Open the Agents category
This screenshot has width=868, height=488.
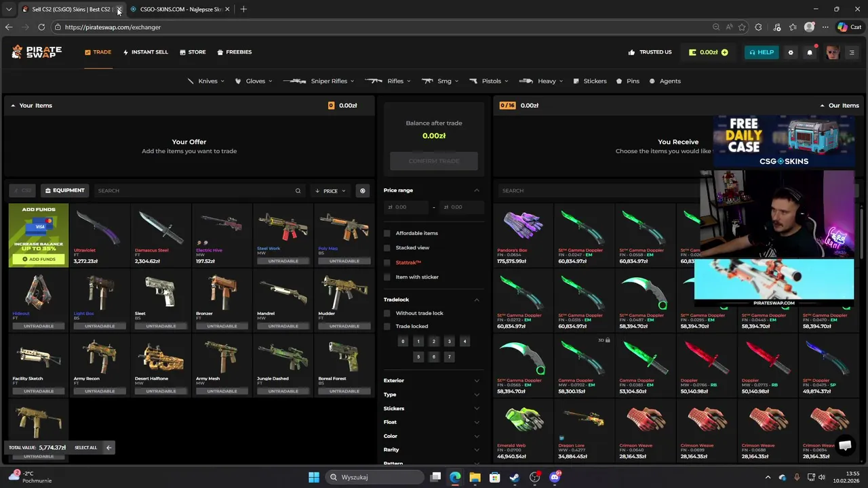pos(665,81)
